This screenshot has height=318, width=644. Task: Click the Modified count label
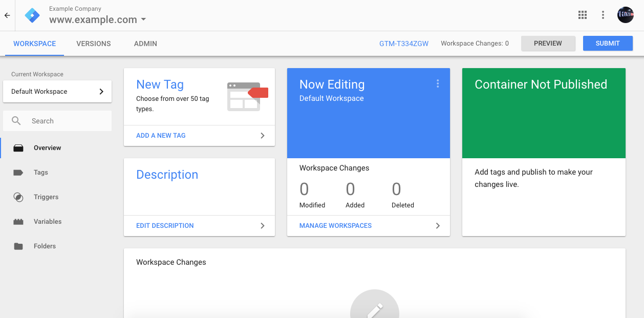[312, 205]
